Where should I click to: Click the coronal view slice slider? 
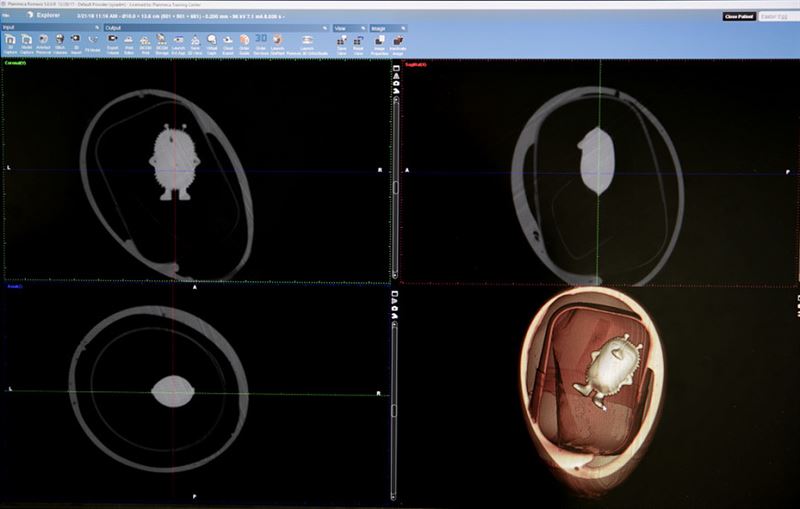[396, 187]
